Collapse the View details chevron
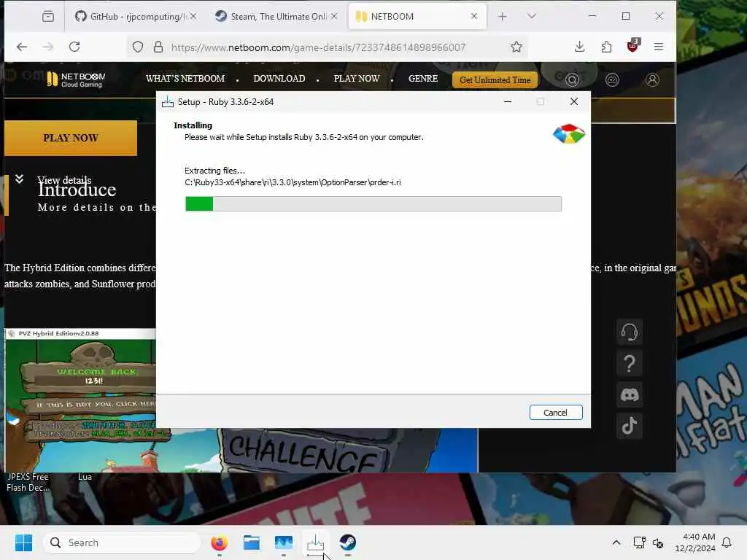The width and height of the screenshot is (747, 560). [19, 179]
